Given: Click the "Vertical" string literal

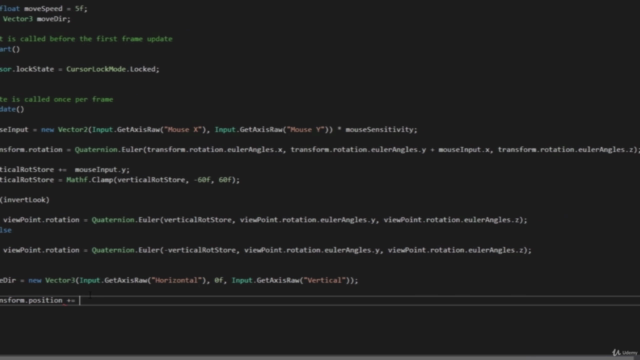Looking at the screenshot, I should [324, 280].
